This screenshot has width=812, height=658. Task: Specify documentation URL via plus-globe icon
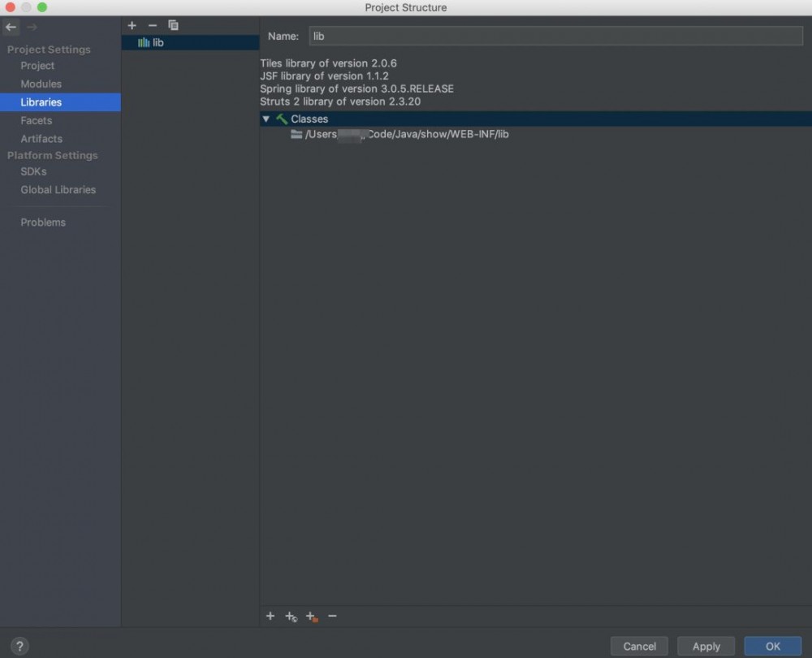tap(291, 616)
